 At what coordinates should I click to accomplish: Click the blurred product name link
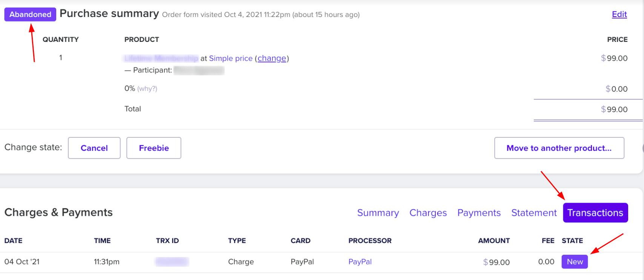click(x=161, y=58)
